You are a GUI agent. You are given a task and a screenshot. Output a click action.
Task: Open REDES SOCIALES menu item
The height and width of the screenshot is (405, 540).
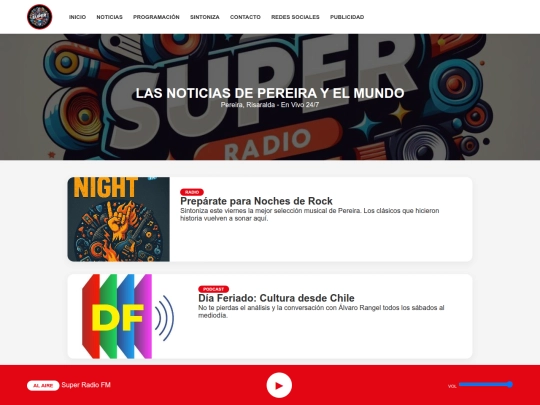click(x=295, y=17)
